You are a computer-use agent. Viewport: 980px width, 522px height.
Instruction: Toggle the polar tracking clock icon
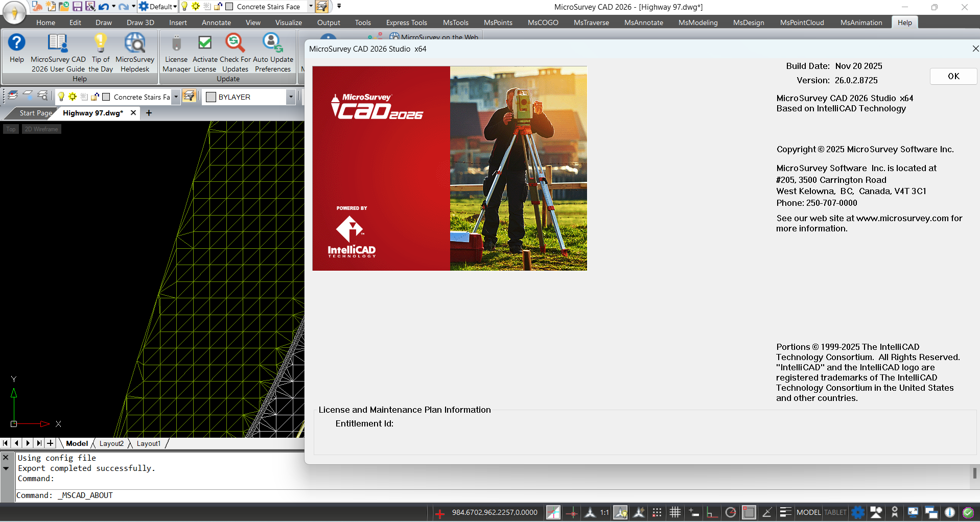pos(731,512)
